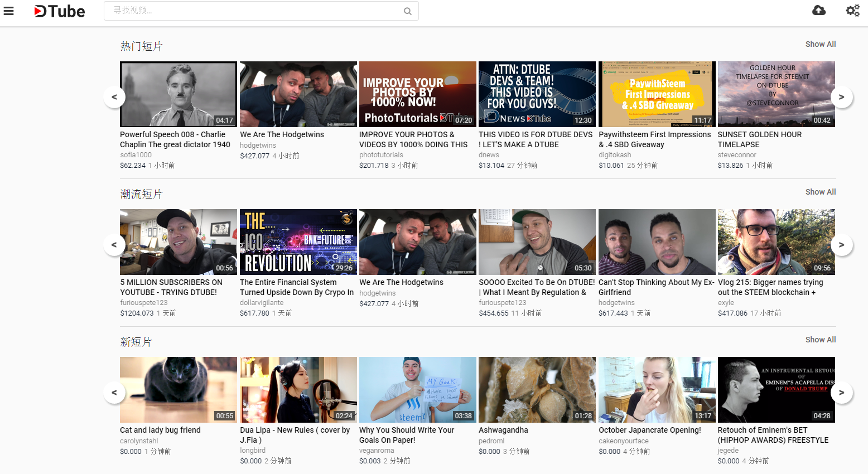
Task: Click title 'Retouch of Eminem's BET'
Action: tap(773, 435)
